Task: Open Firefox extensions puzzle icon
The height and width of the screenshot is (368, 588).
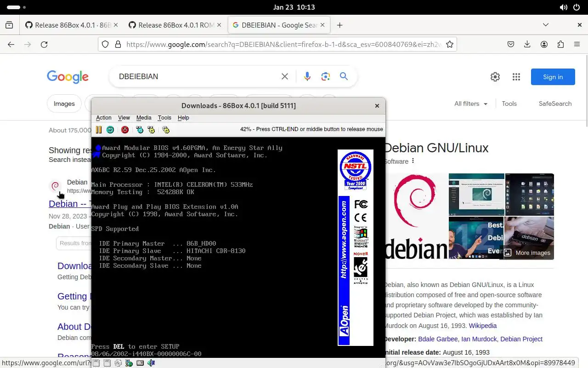Action: [560, 45]
